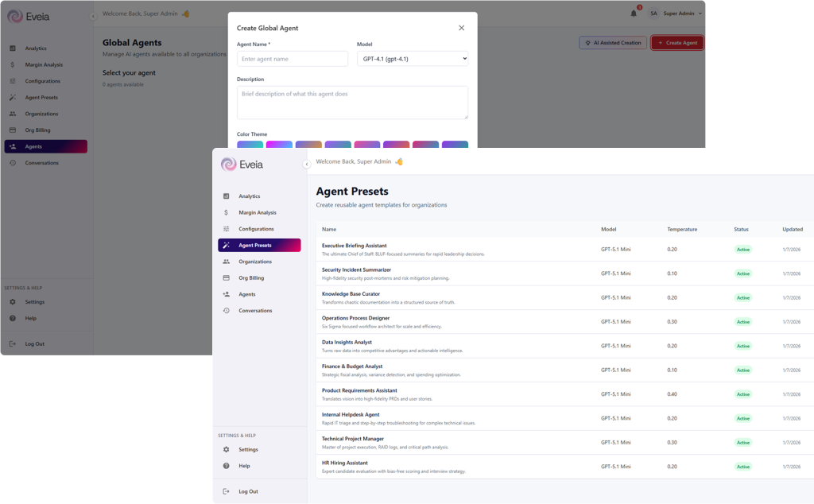
Task: Click the Log Out icon in front sidebar
Action: [x=227, y=491]
